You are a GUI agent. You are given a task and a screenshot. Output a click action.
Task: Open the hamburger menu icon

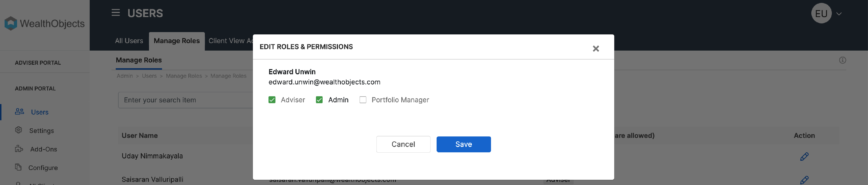point(115,13)
